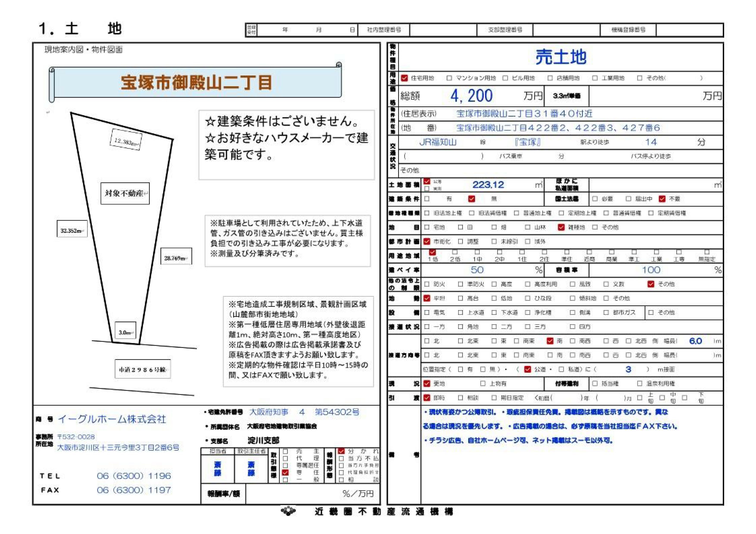Viewport: 756px width, 534px height.
Task: Toggle the 分かれ fee type checkbox
Action: 341,451
